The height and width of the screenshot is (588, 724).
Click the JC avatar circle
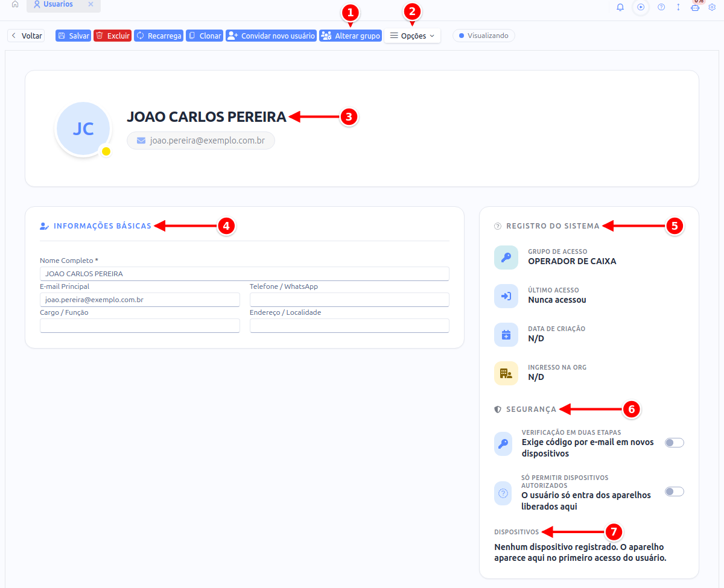[x=83, y=129]
